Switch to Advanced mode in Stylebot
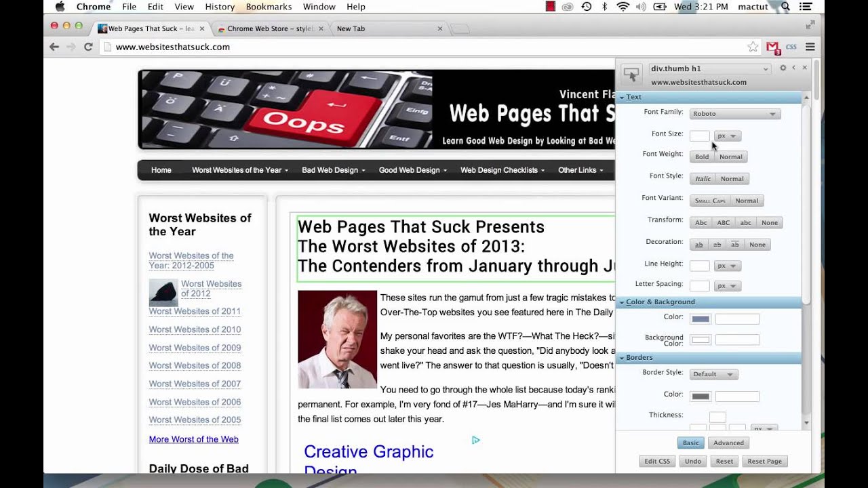 point(728,443)
